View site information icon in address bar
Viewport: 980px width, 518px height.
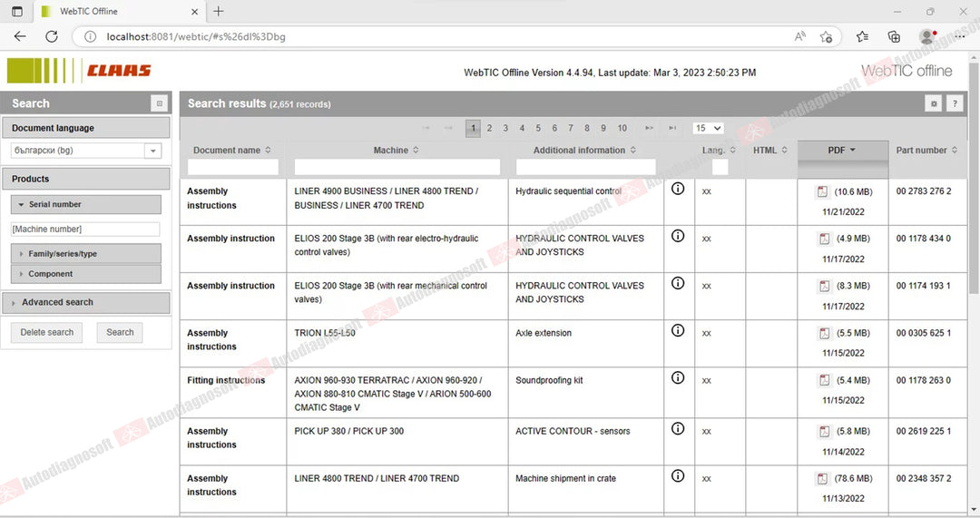click(x=90, y=37)
